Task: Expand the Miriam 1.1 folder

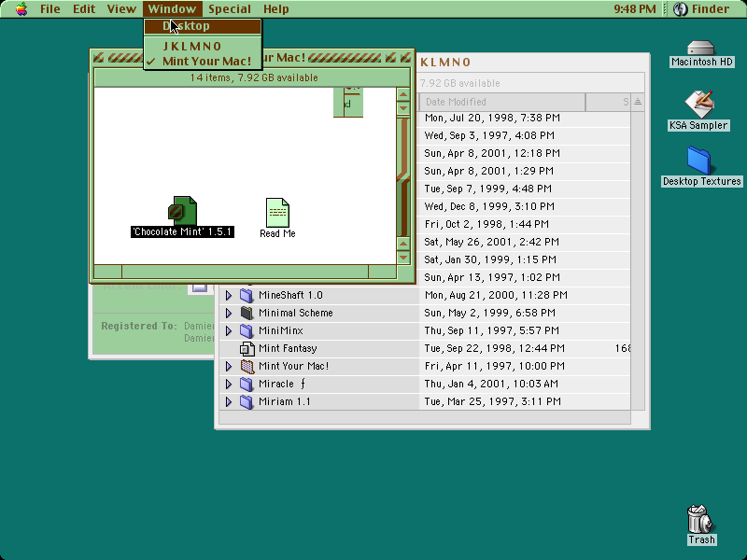Action: coord(229,401)
